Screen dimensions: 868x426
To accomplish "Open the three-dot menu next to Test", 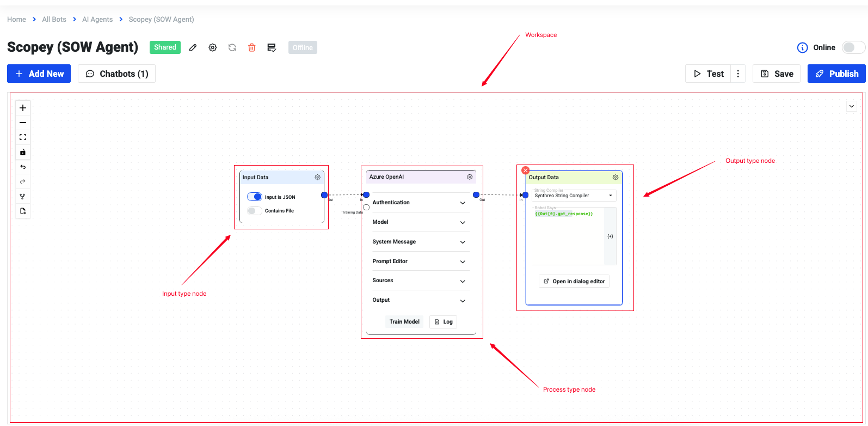I will tap(738, 74).
